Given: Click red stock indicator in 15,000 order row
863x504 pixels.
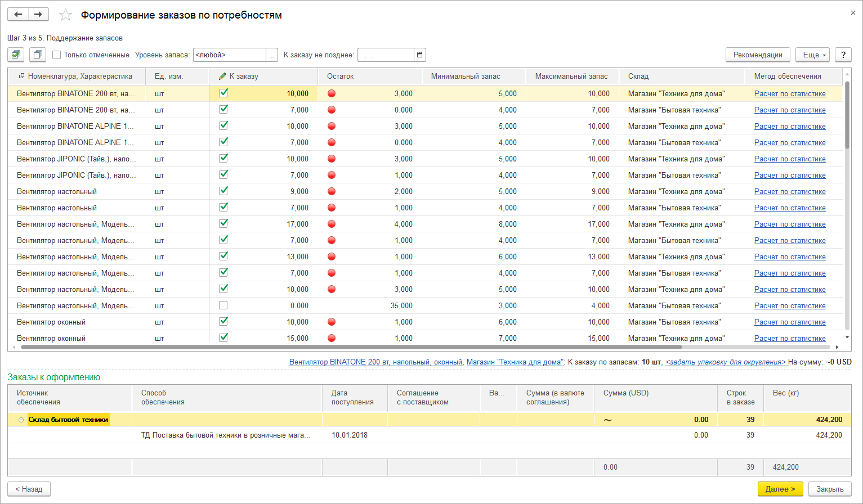Looking at the screenshot, I should tap(332, 338).
